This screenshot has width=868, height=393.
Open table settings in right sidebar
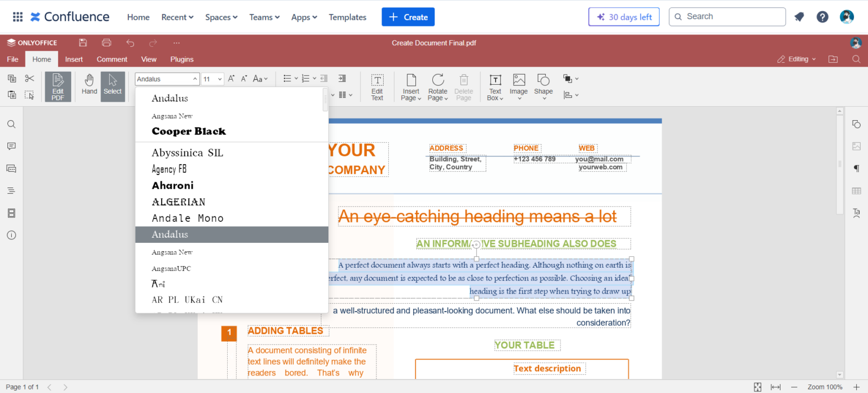point(856,191)
